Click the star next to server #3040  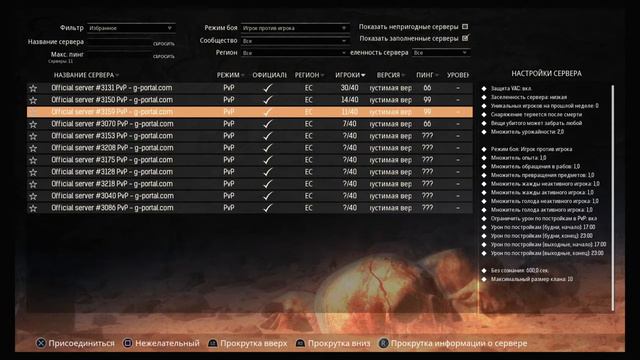pos(33,196)
